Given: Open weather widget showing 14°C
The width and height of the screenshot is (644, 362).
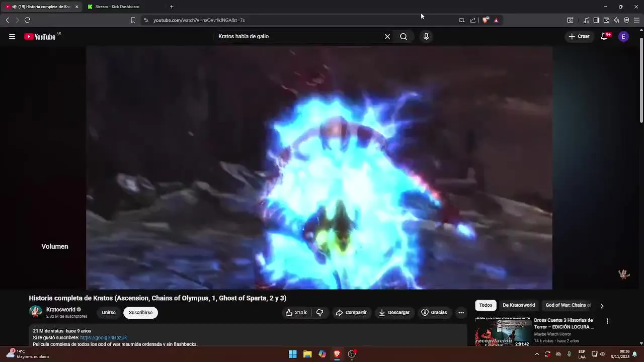Looking at the screenshot, I should [x=28, y=354].
